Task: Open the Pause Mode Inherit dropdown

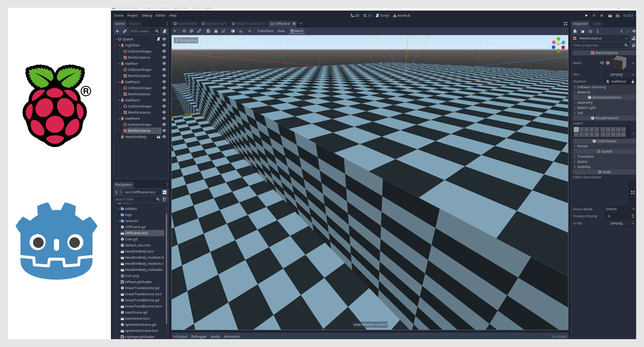Action: tap(620, 209)
